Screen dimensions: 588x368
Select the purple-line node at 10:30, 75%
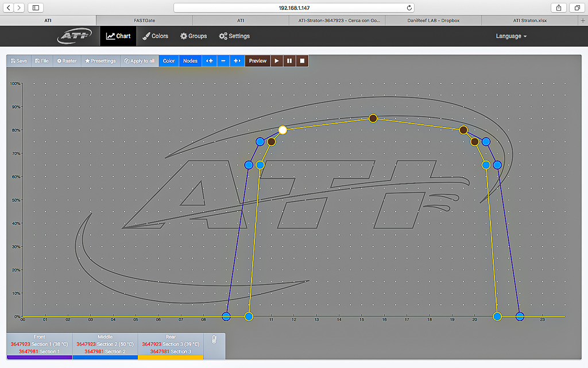click(x=260, y=141)
